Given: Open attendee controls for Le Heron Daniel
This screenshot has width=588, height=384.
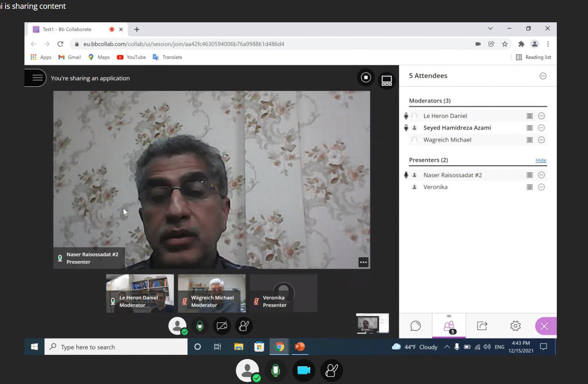Looking at the screenshot, I should click(x=542, y=116).
